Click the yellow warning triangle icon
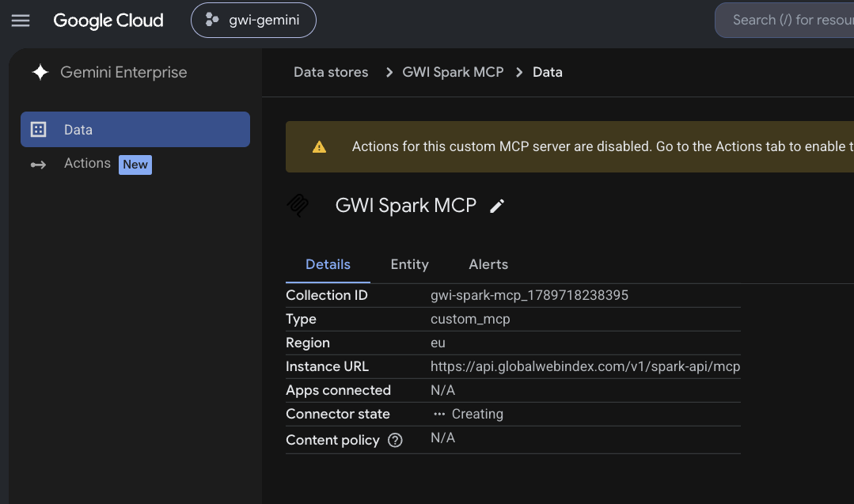This screenshot has height=504, width=854. pos(319,147)
